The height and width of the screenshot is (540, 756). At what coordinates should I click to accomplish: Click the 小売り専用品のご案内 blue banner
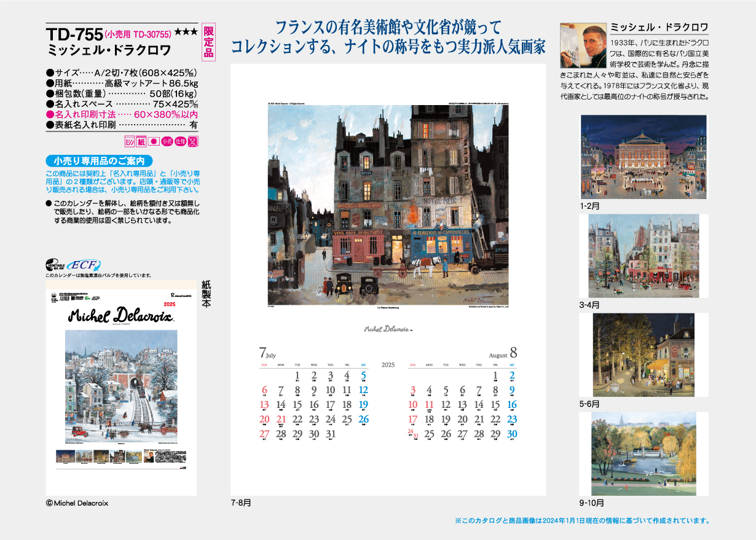[99, 160]
